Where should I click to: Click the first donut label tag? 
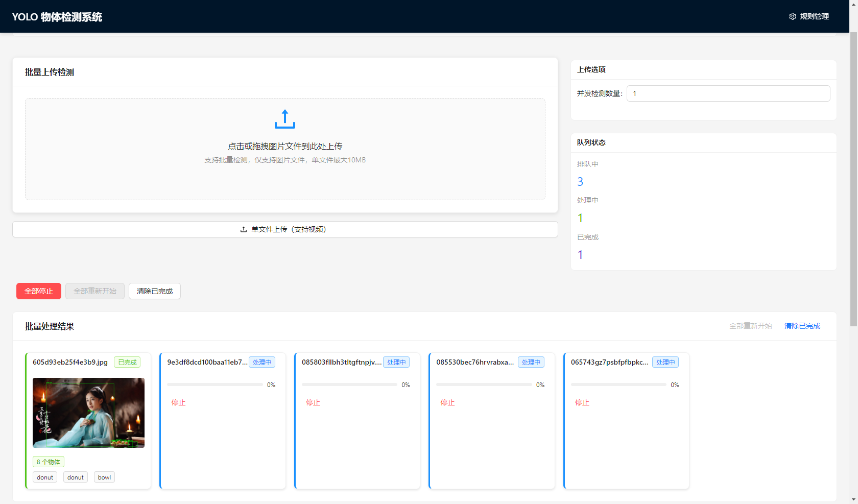[45, 477]
